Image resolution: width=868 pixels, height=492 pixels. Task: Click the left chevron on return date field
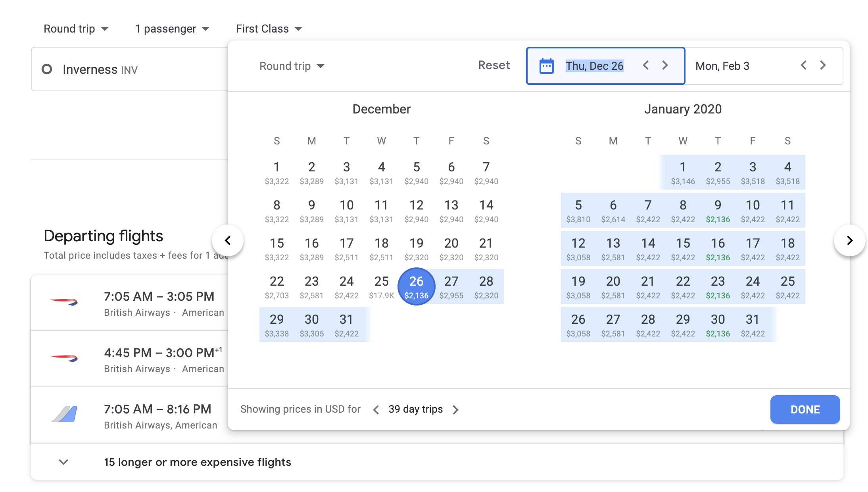tap(805, 65)
